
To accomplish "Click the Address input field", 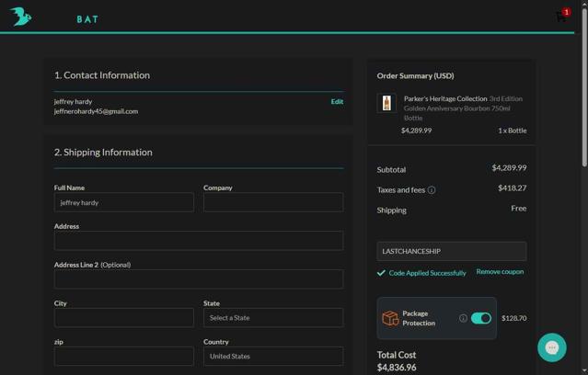I will coord(199,241).
